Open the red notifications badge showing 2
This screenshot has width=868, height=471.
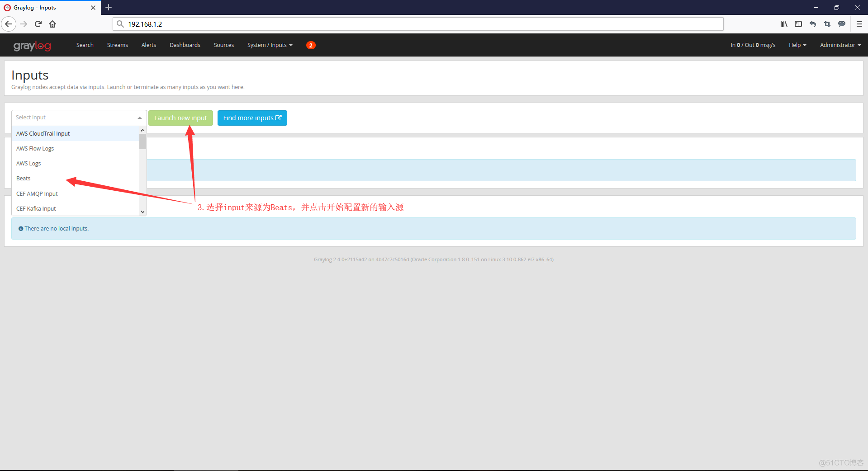(311, 45)
